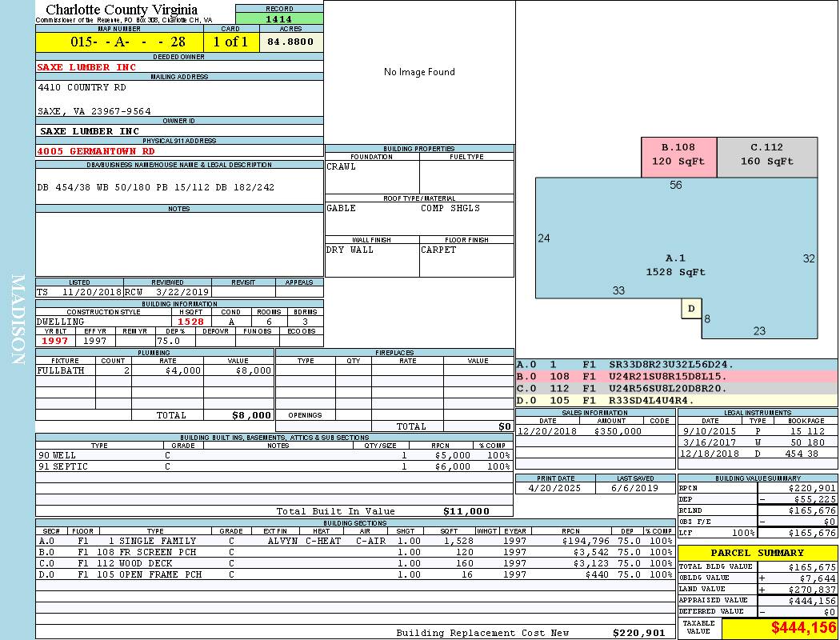Click deeded owner SAXE LUMBER INC in red
Screen dimensions: 840x640
pyautogui.click(x=86, y=67)
